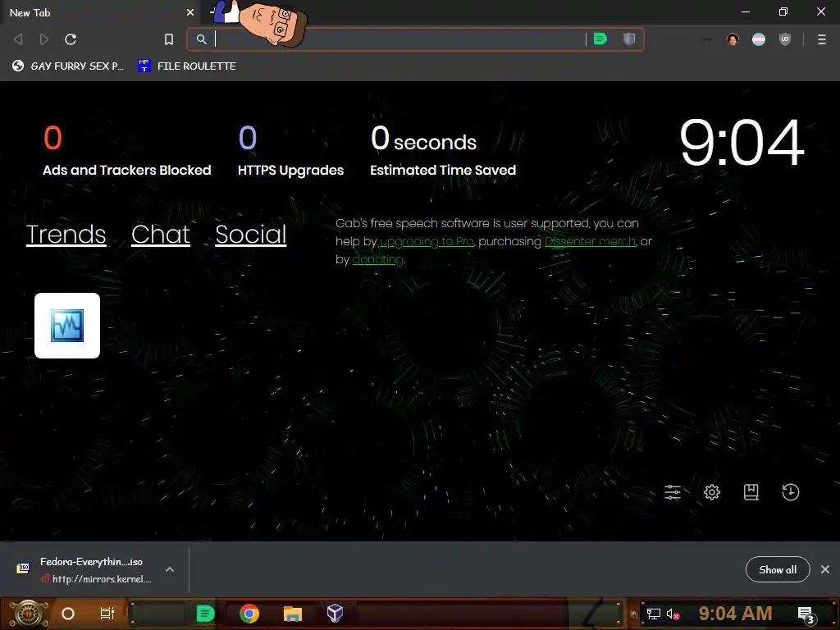
Task: Open the Chat link
Action: [x=161, y=234]
